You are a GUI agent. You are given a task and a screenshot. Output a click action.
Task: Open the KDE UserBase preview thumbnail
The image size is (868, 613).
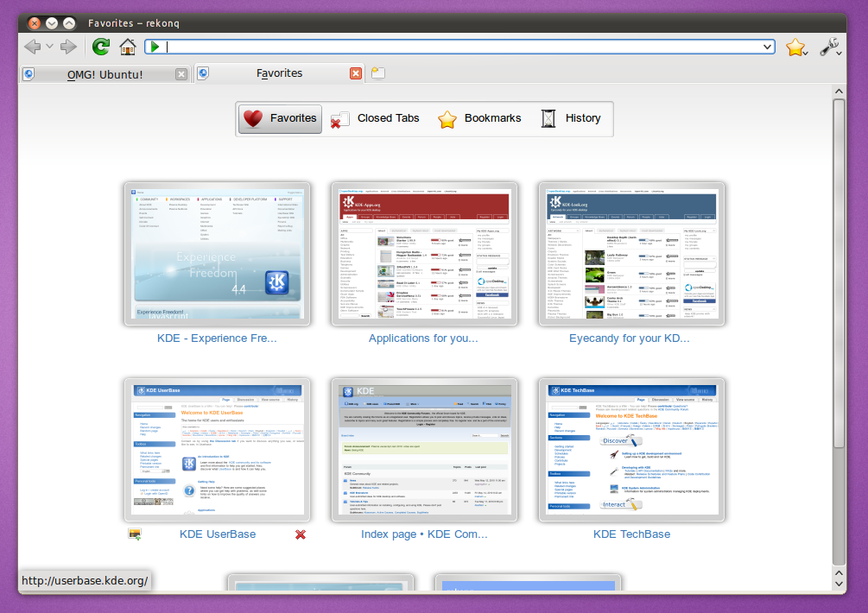pos(218,450)
